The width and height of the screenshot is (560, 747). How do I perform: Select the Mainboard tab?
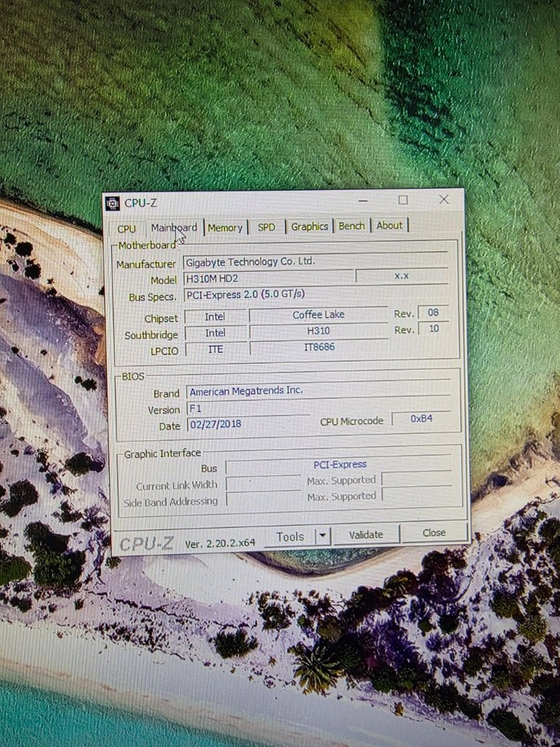174,228
